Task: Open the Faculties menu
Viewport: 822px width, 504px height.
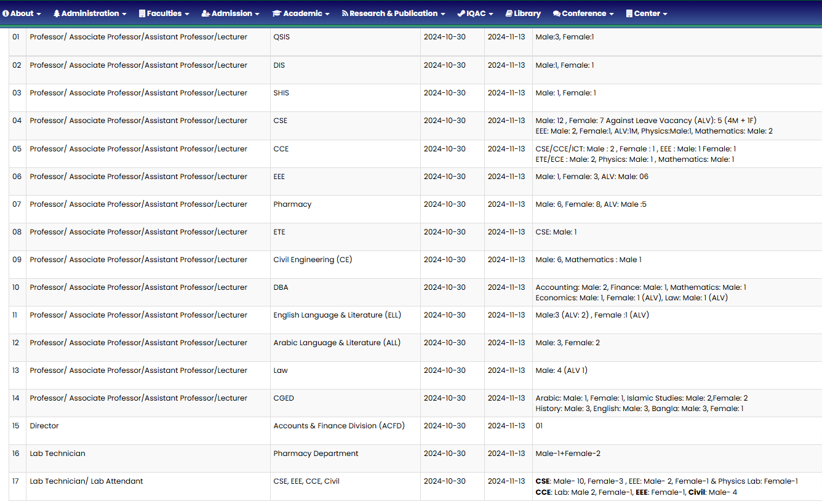Action: point(164,14)
